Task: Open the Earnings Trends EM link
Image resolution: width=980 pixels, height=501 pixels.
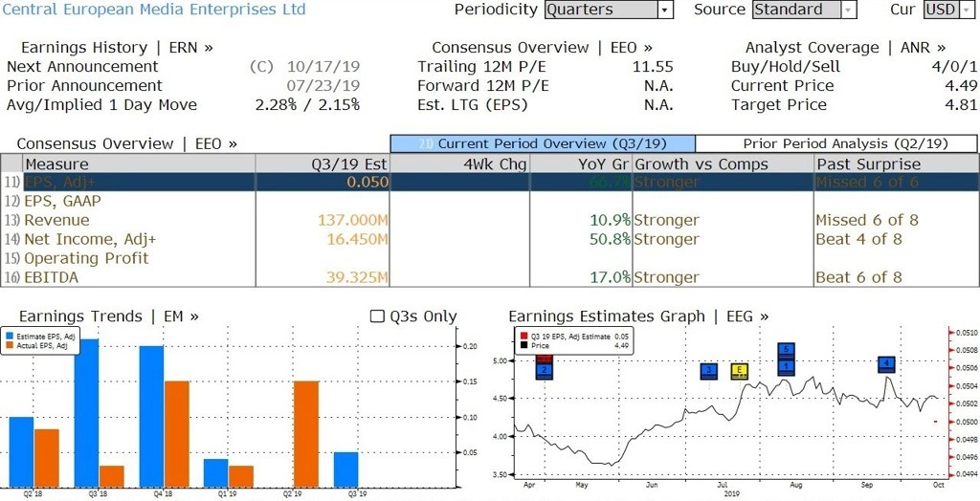Action: (109, 316)
